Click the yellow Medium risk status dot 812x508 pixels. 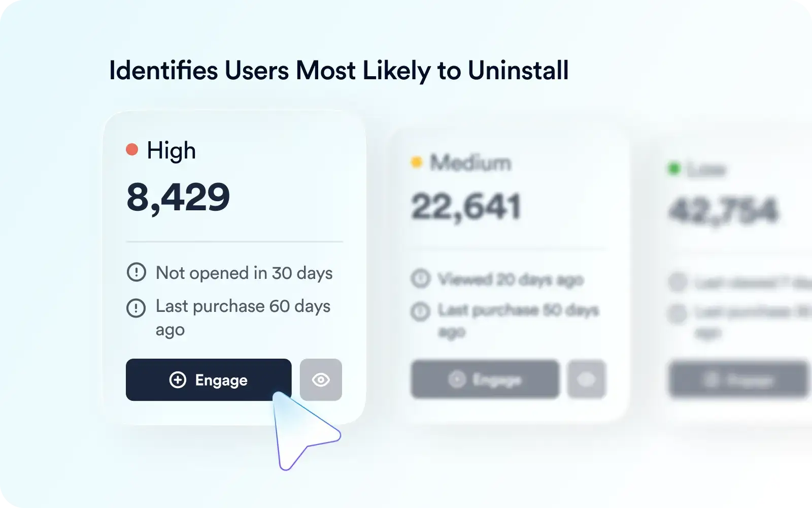[417, 162]
